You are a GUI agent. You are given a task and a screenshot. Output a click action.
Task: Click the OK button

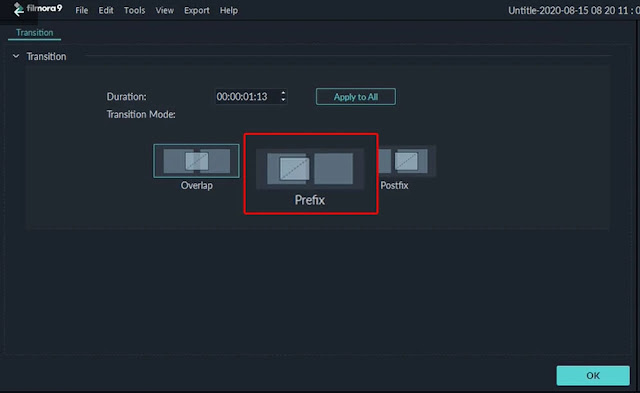point(593,375)
